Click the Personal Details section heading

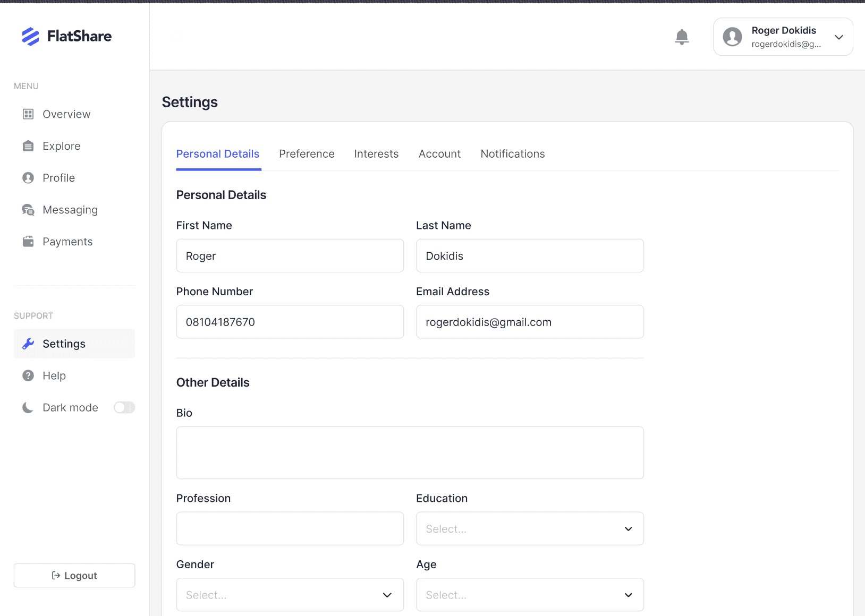pos(221,195)
